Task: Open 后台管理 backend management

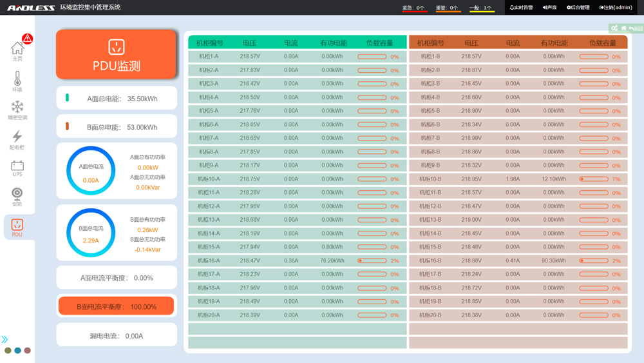Action: coord(578,8)
